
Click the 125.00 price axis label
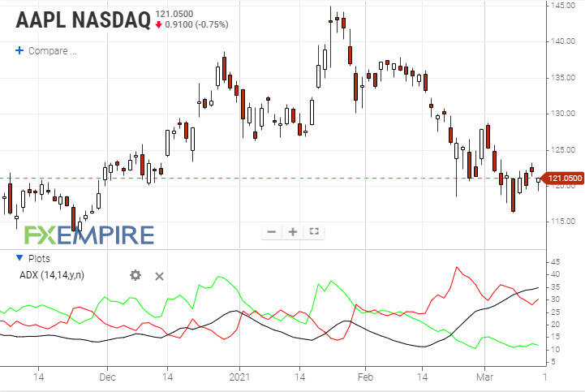(563, 149)
